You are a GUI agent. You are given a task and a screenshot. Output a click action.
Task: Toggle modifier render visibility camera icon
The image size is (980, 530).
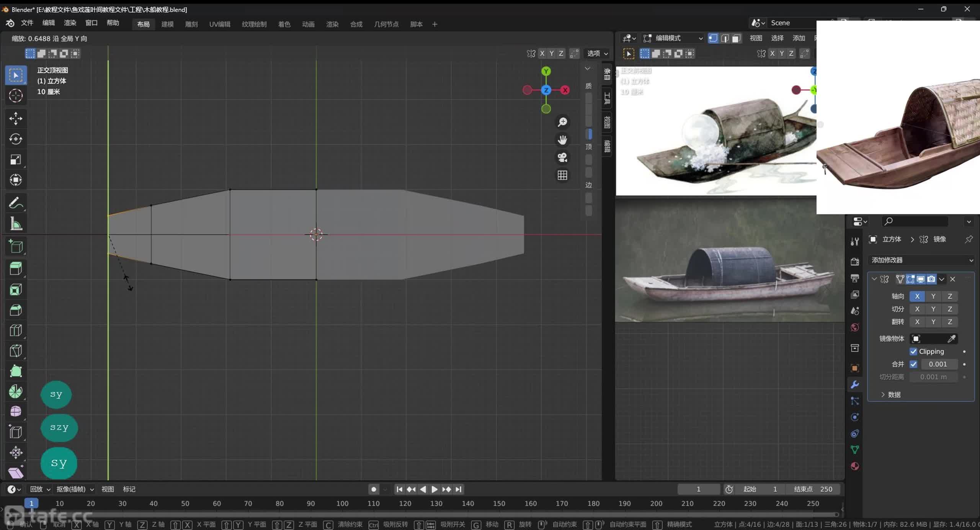pos(931,279)
